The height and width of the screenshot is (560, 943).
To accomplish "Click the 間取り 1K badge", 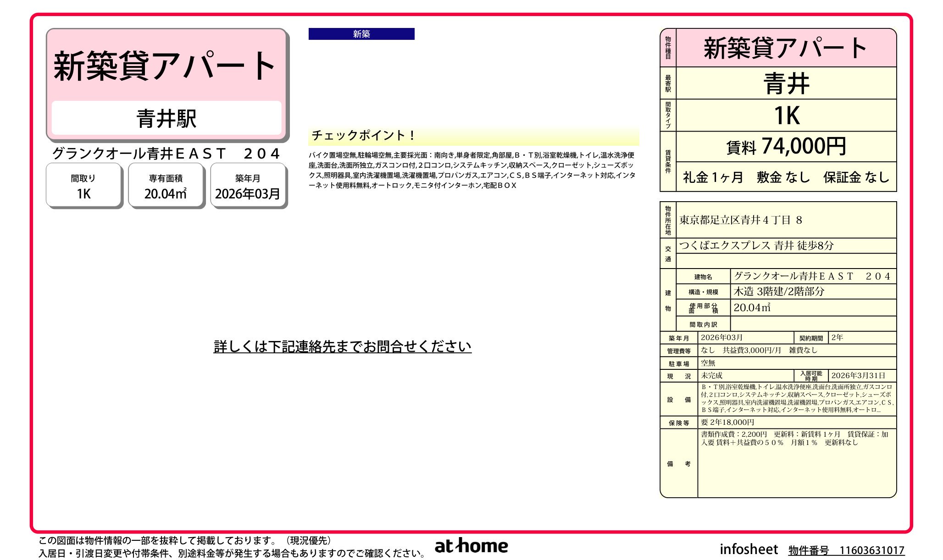I will tap(84, 185).
